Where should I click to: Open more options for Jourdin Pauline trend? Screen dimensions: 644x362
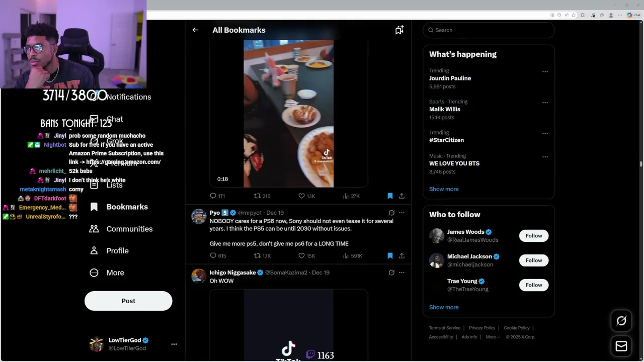click(545, 71)
